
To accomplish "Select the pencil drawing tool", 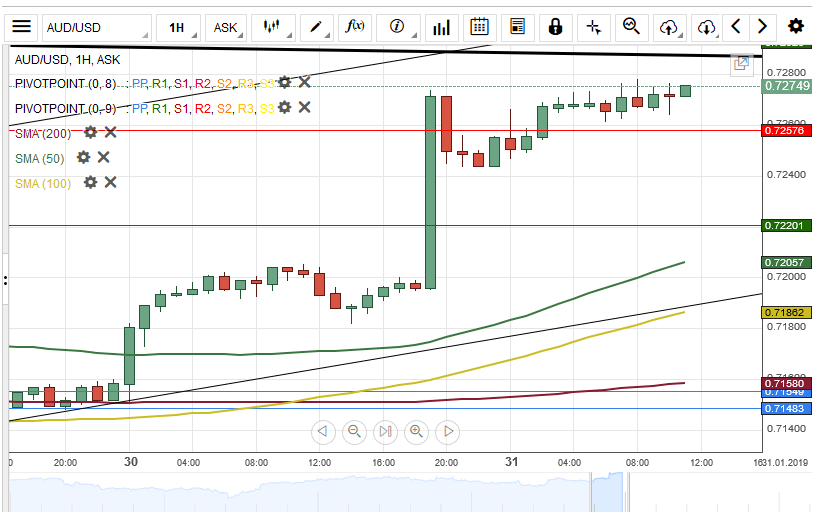I will (x=317, y=27).
